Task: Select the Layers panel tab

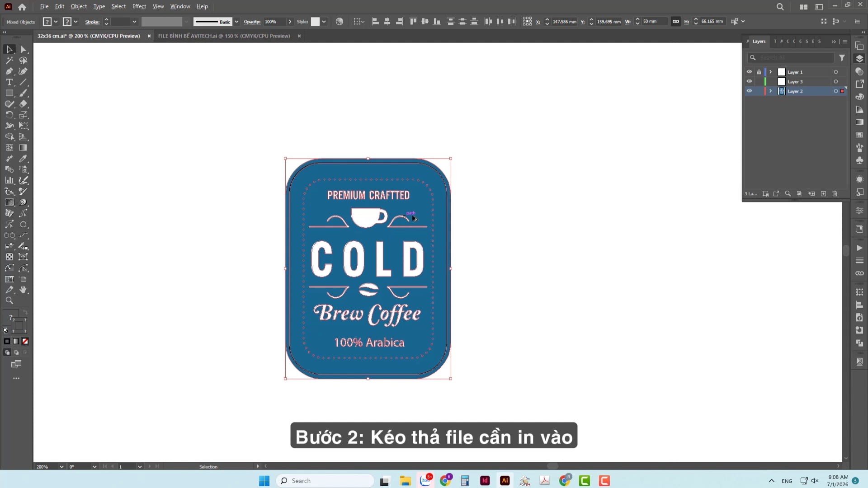Action: (759, 41)
